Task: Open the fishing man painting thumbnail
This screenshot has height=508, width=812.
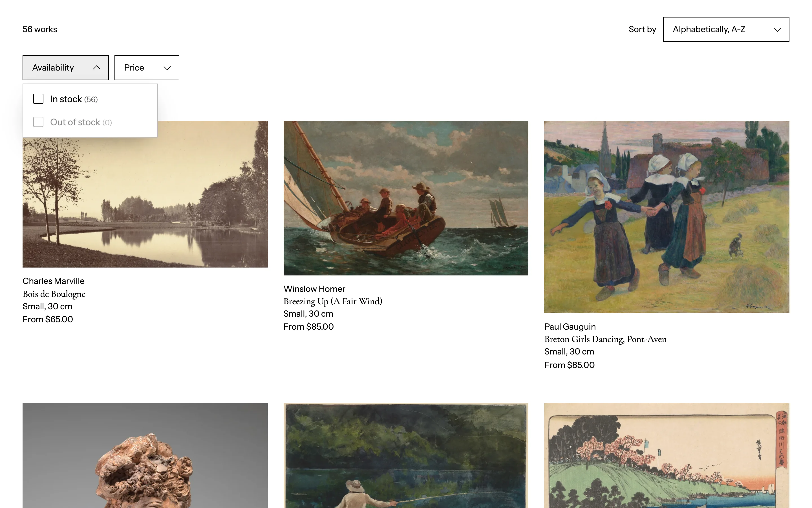Action: 406,456
